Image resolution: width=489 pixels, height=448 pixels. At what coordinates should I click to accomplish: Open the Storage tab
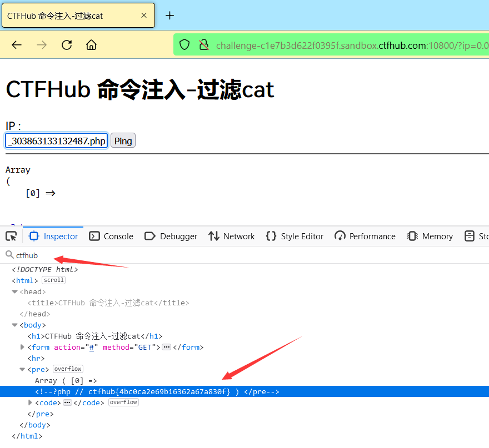pos(476,236)
